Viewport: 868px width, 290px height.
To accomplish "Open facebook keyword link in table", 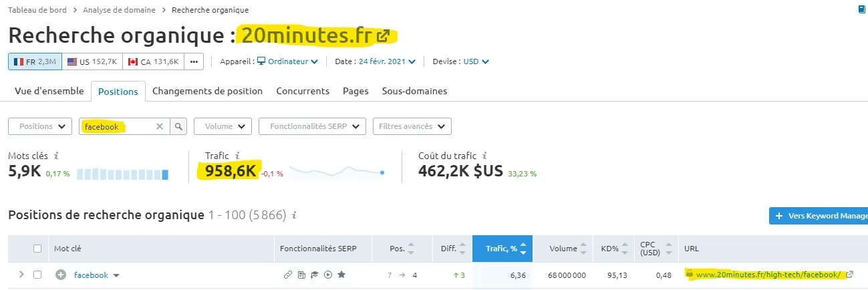I will [x=91, y=275].
